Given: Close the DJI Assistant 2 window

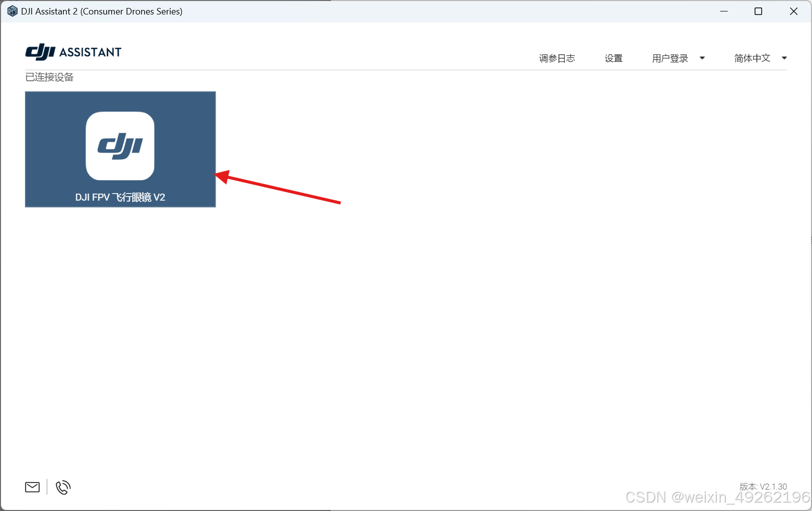Looking at the screenshot, I should point(794,11).
